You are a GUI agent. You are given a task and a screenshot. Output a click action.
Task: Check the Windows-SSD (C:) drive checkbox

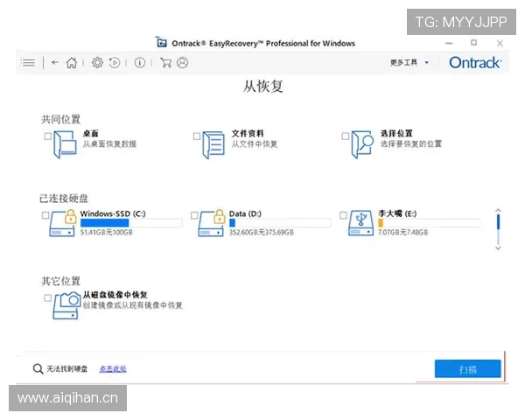click(x=45, y=215)
